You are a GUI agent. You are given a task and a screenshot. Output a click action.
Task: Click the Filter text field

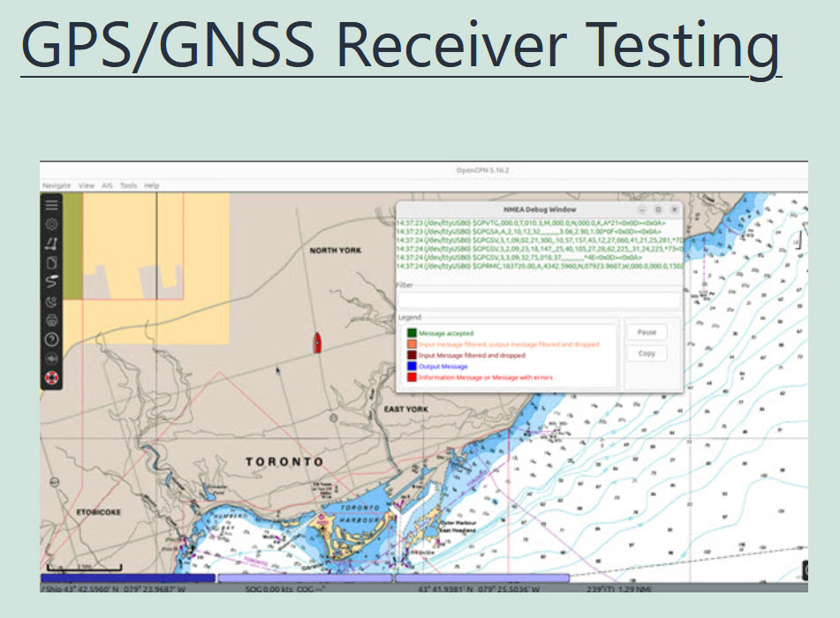tap(538, 300)
